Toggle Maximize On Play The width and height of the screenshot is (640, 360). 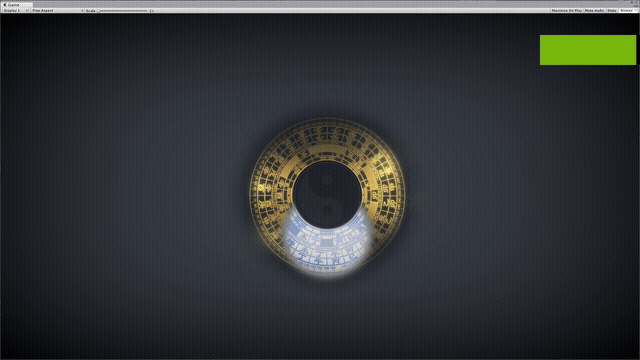click(567, 11)
